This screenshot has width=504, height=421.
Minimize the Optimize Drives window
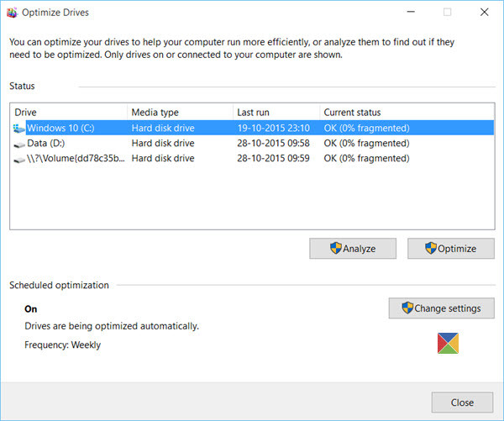tap(411, 13)
